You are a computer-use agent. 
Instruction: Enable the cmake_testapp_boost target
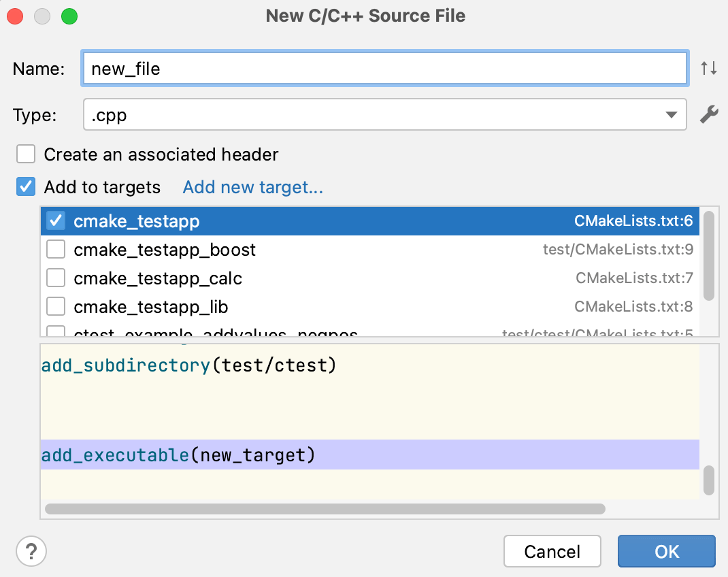tap(55, 249)
